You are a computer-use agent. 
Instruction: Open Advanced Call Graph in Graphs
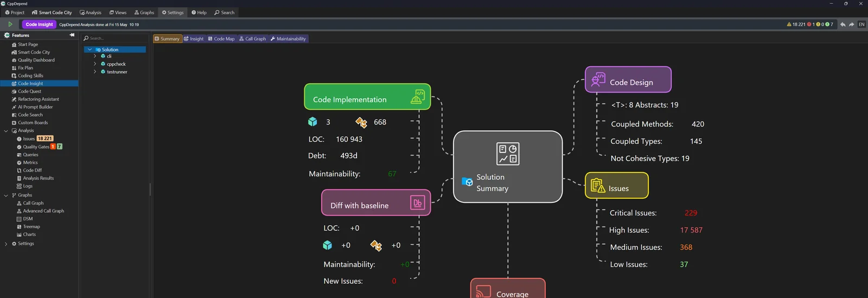pyautogui.click(x=40, y=211)
